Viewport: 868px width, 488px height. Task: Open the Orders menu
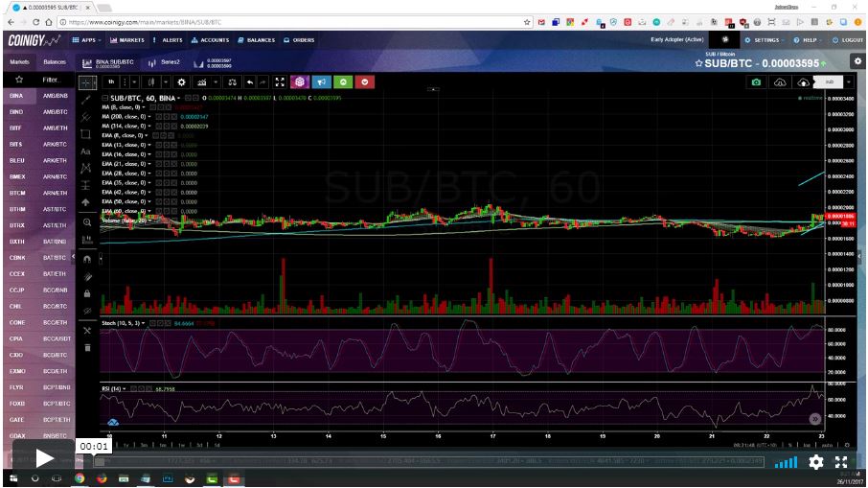coord(299,40)
